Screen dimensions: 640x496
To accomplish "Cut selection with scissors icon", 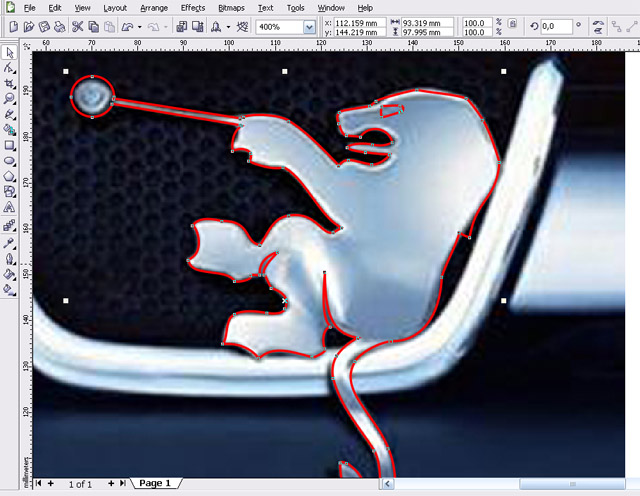I will click(77, 27).
